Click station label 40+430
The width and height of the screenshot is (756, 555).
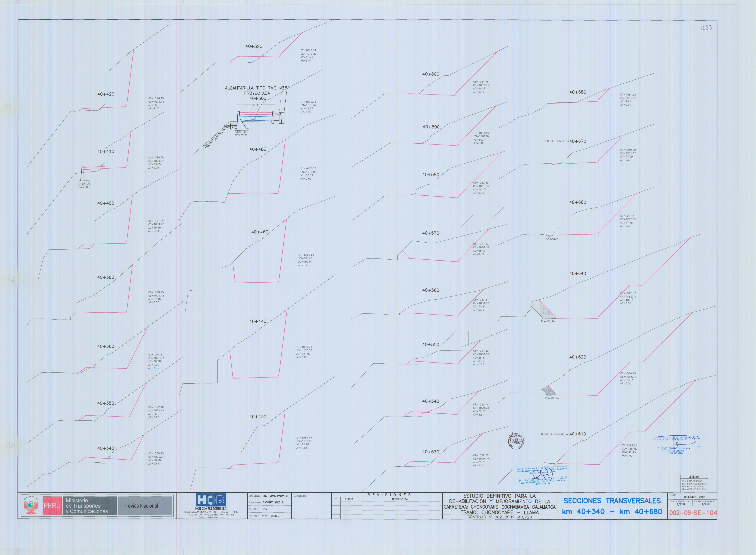(258, 417)
